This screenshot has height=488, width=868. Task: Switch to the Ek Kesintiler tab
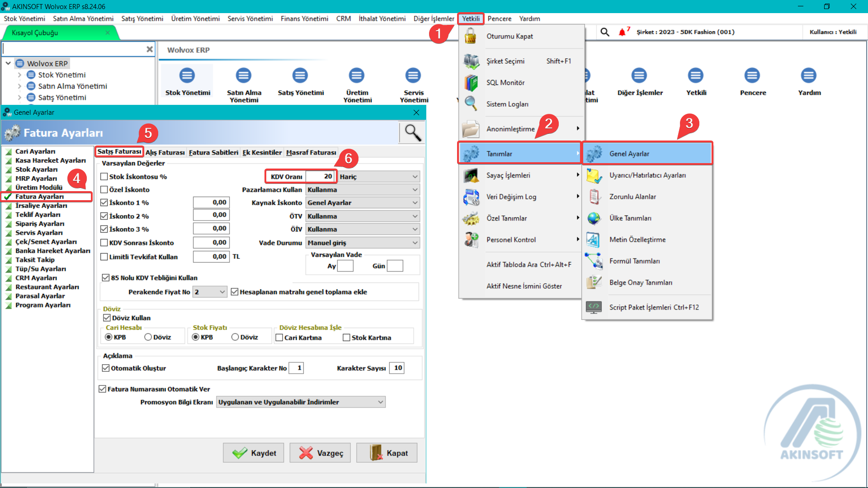[x=262, y=153]
